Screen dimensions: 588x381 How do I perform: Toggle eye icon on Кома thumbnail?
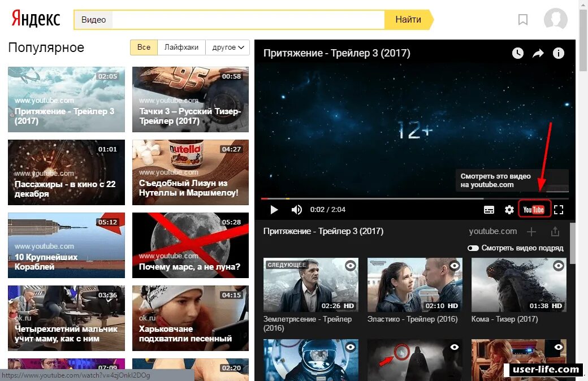pos(559,266)
